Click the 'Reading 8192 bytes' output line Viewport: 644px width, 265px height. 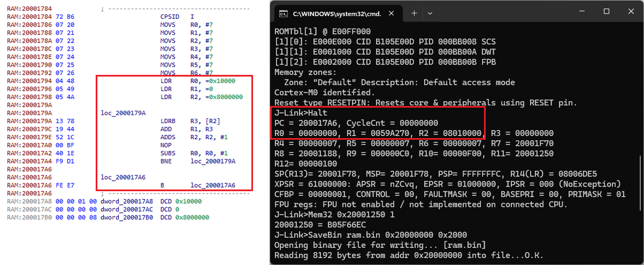[409, 255]
